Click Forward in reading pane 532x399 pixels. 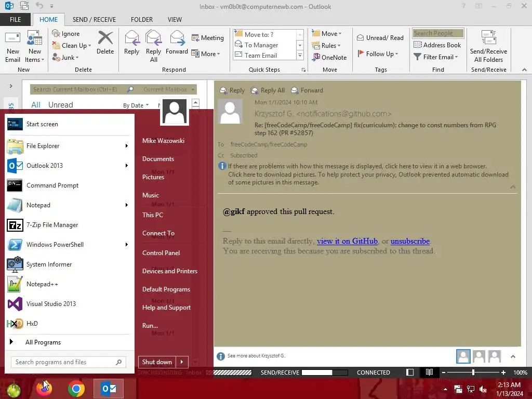tap(307, 90)
